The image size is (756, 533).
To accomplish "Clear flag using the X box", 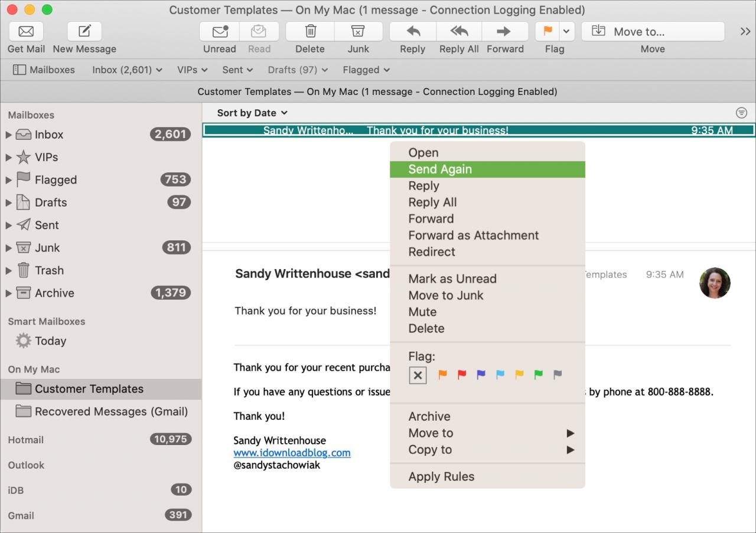I will click(418, 375).
